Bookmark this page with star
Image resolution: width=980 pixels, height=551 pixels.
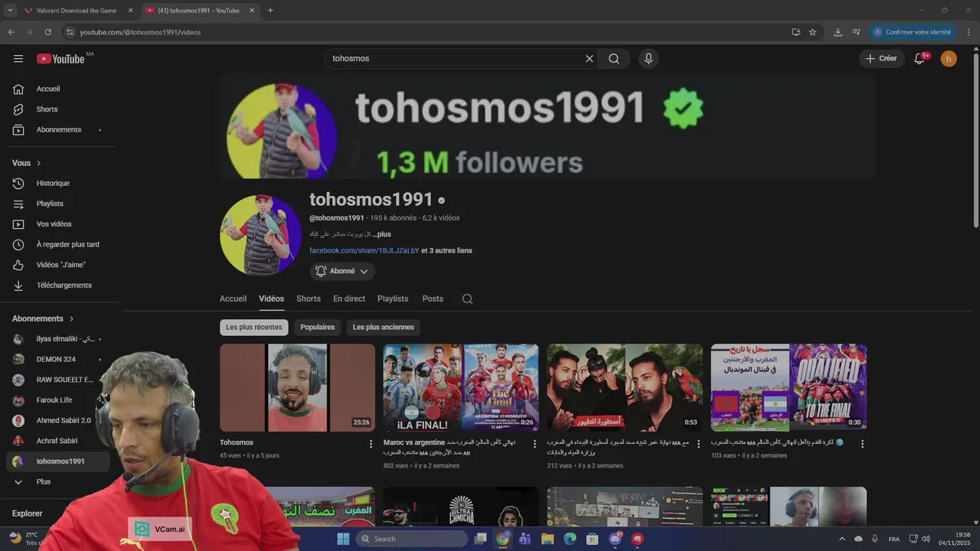pyautogui.click(x=812, y=32)
